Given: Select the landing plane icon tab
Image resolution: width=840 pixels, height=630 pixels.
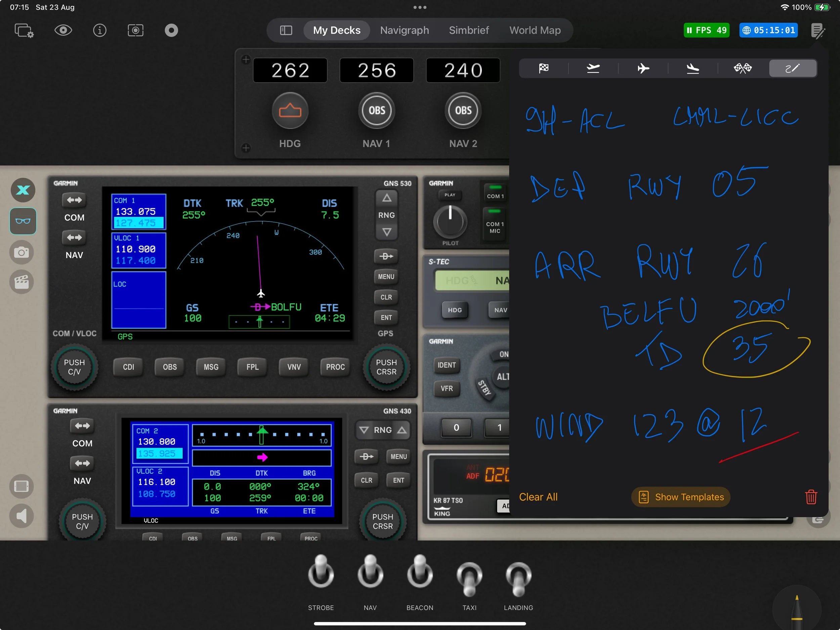Looking at the screenshot, I should tap(692, 68).
